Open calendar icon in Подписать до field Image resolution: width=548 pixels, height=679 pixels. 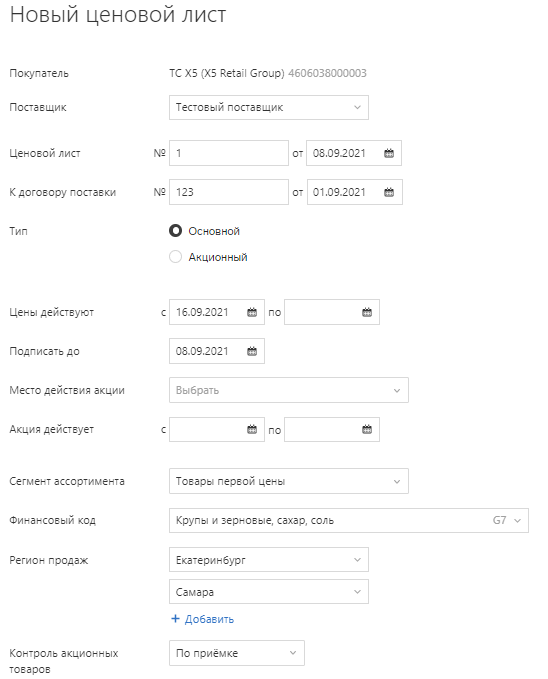pyautogui.click(x=252, y=351)
